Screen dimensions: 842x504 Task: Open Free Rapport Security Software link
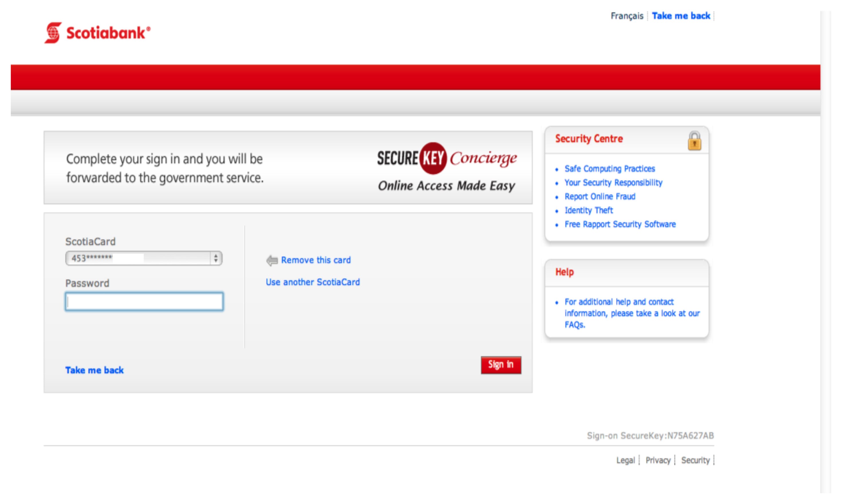[620, 225]
